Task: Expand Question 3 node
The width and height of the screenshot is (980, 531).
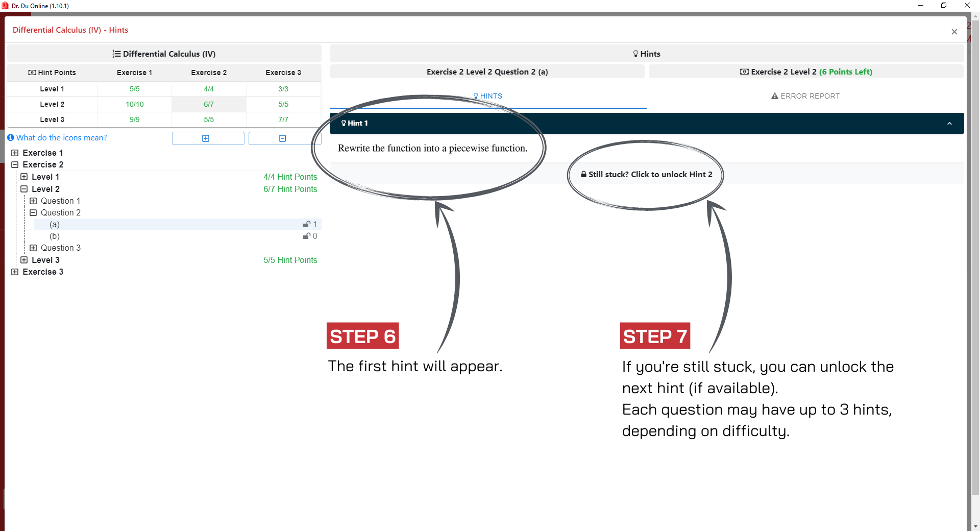Action: [x=33, y=248]
